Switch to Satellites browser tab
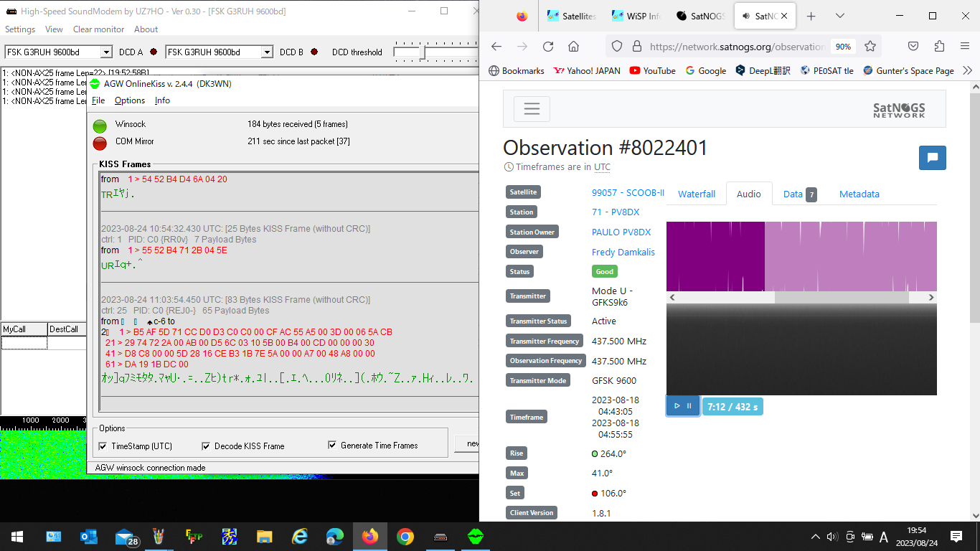Viewport: 980px width, 551px height. [x=571, y=16]
